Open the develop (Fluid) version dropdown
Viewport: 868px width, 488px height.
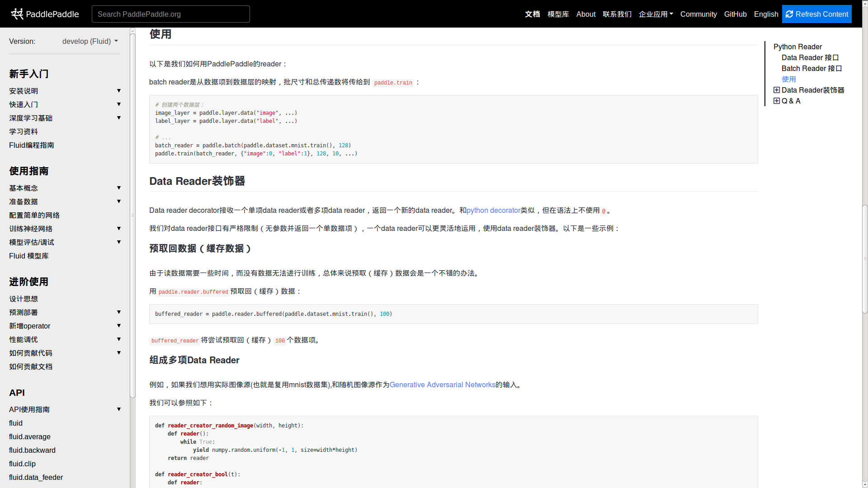pyautogui.click(x=90, y=41)
